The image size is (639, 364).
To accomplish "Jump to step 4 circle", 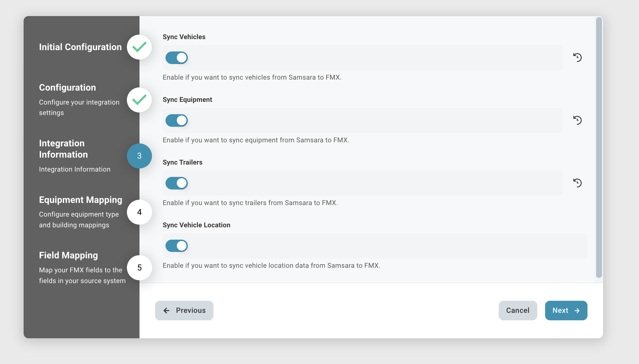I will click(139, 212).
